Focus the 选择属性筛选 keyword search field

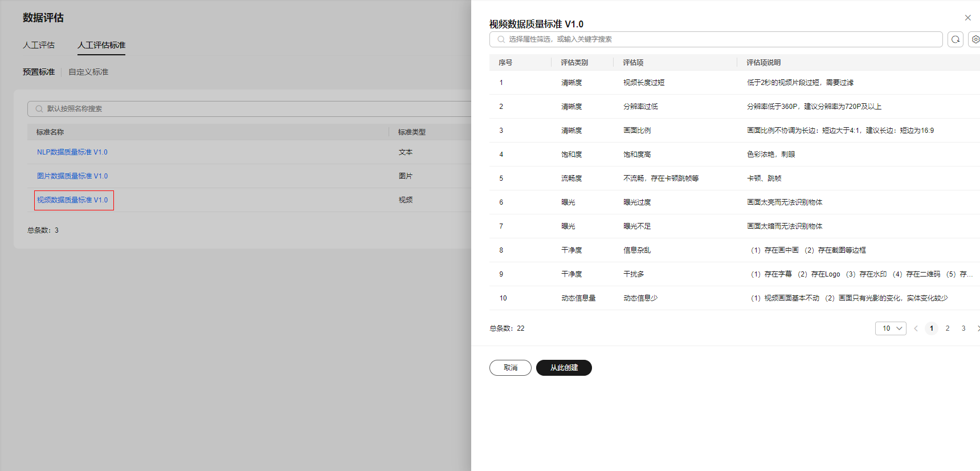tap(718, 39)
